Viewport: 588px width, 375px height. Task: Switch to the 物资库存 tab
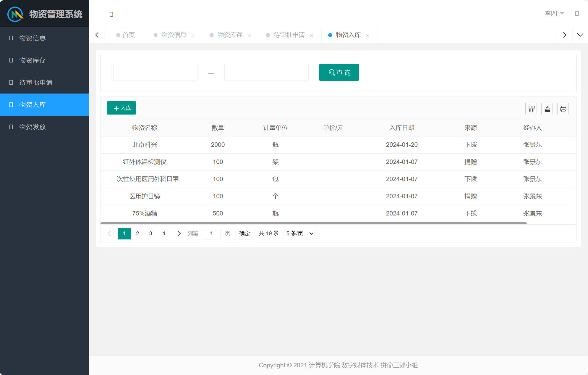(x=230, y=35)
